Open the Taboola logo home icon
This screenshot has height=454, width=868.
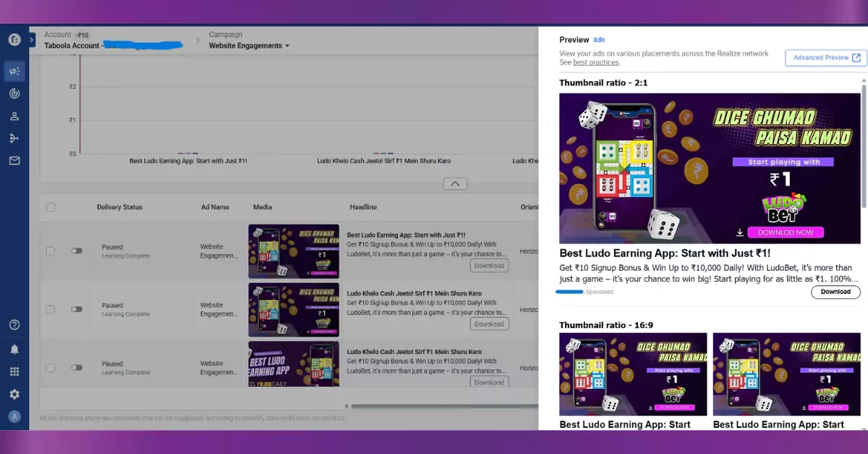14,39
